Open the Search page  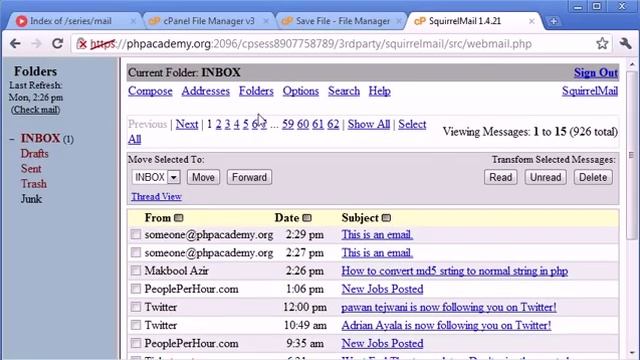(344, 91)
